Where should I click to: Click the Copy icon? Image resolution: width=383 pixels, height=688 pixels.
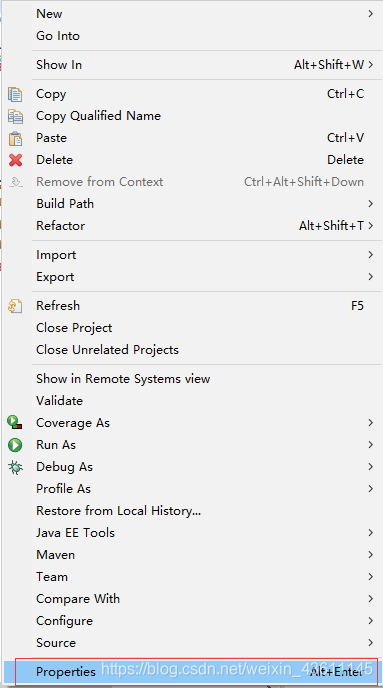tap(15, 94)
